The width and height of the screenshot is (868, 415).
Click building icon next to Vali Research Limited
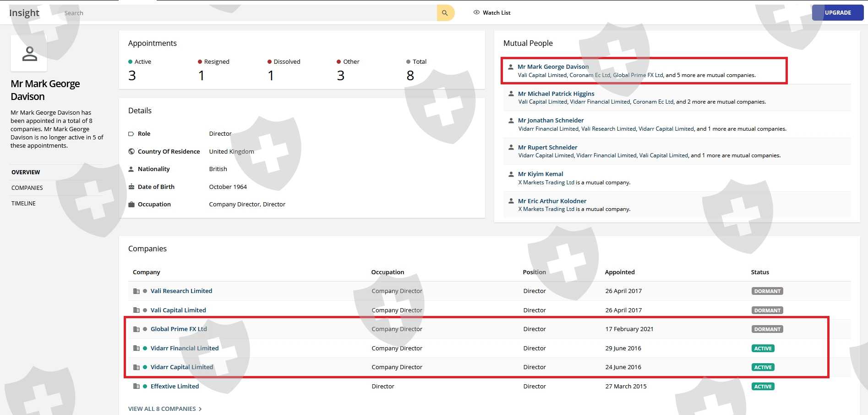136,291
